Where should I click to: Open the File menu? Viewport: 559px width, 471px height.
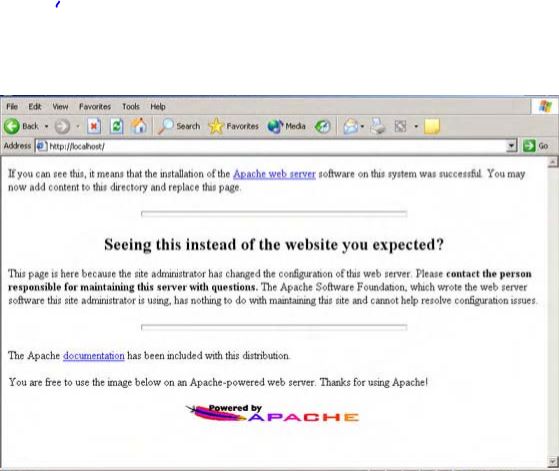[12, 107]
